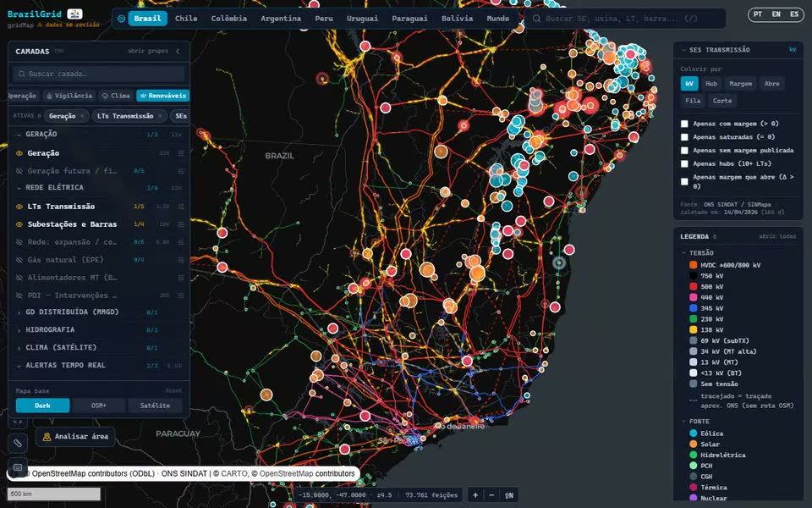Show the Geração futura layer via eye icon
The height and width of the screenshot is (508, 812).
19,171
